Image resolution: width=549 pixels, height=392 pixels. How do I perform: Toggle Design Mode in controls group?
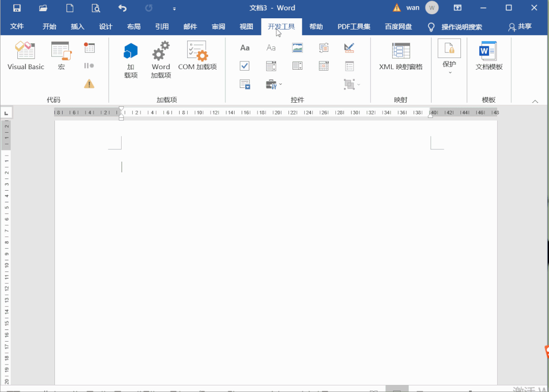point(349,48)
